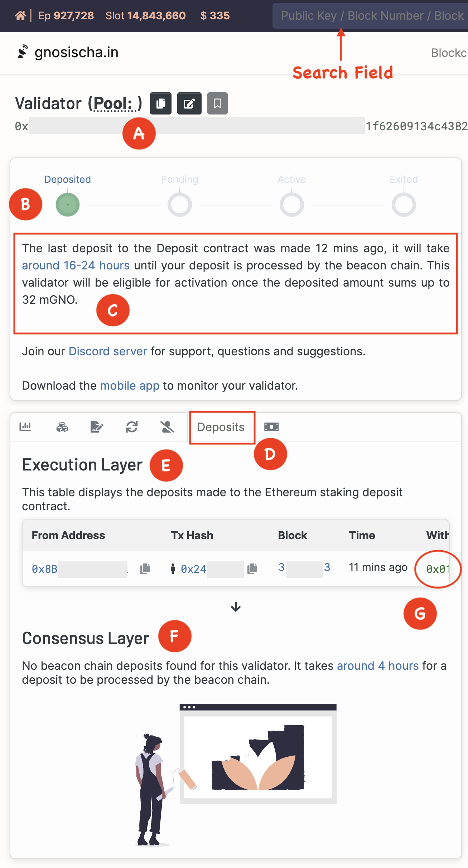Copy the From Address value

pos(145,569)
